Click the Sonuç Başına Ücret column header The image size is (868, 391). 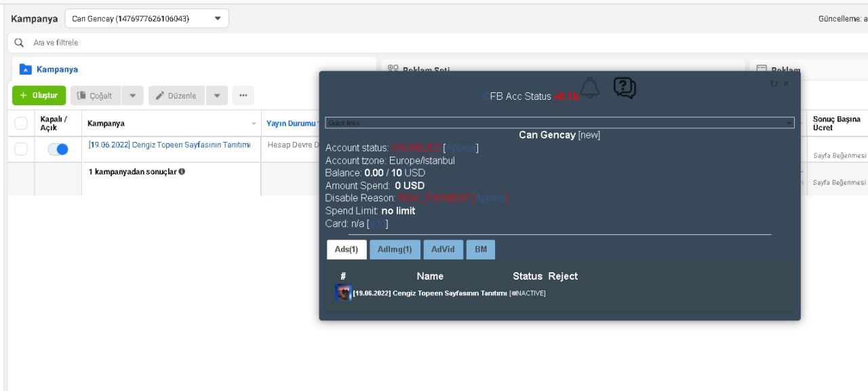pos(837,123)
